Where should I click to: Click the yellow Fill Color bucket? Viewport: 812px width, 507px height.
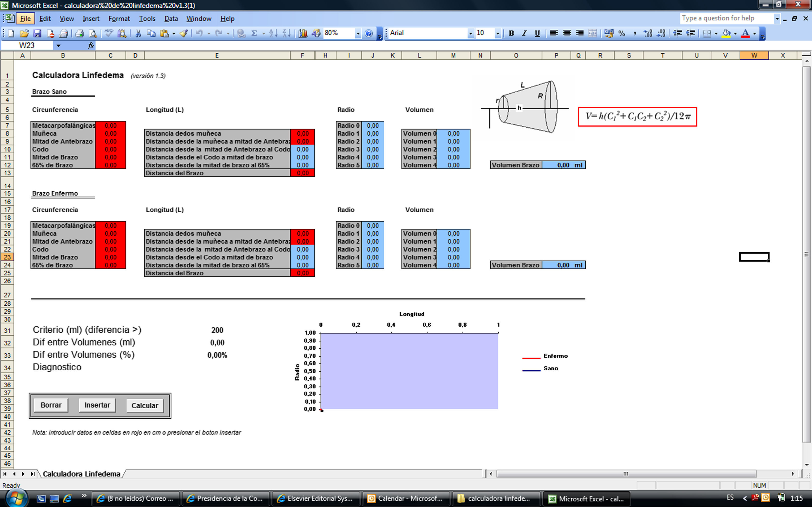[726, 33]
